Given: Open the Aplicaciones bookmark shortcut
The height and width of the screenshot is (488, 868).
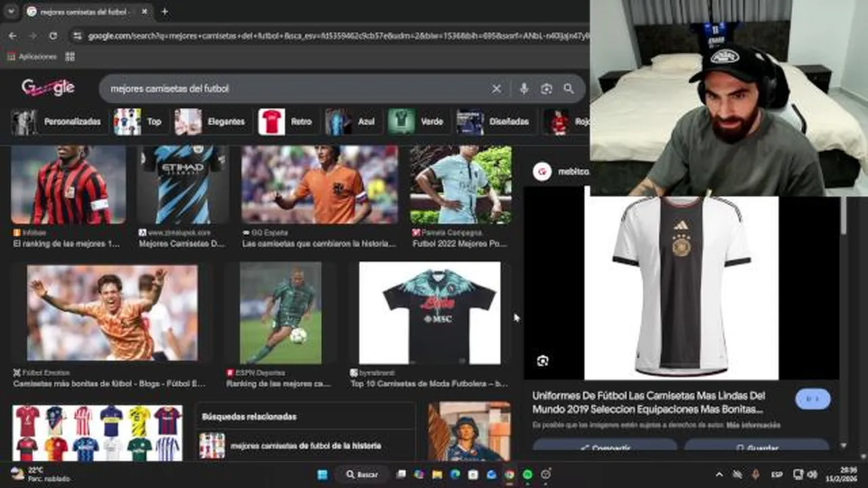Looking at the screenshot, I should point(31,57).
